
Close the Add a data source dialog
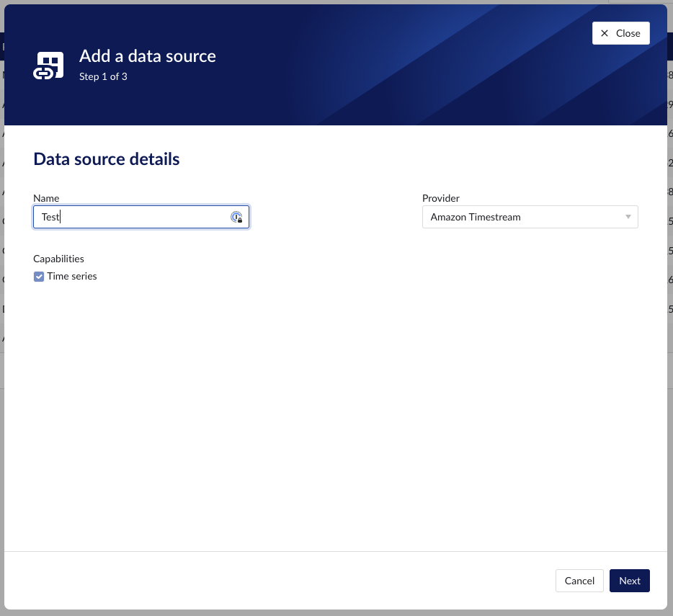(620, 33)
